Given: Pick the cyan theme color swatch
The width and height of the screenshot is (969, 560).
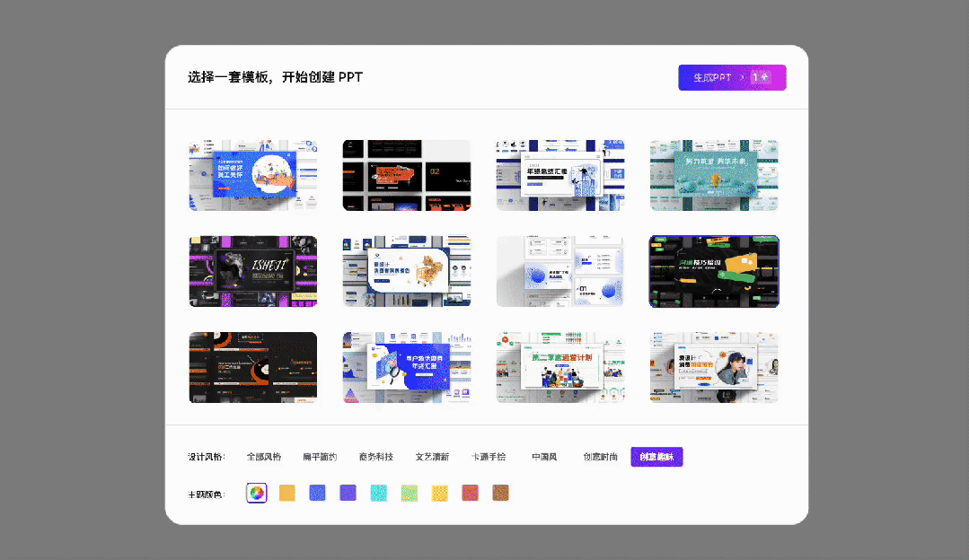Looking at the screenshot, I should point(378,493).
